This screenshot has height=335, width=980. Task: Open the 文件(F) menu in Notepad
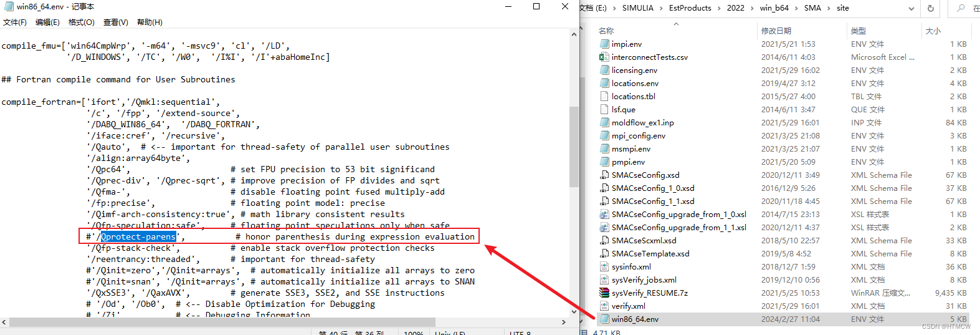[14, 22]
